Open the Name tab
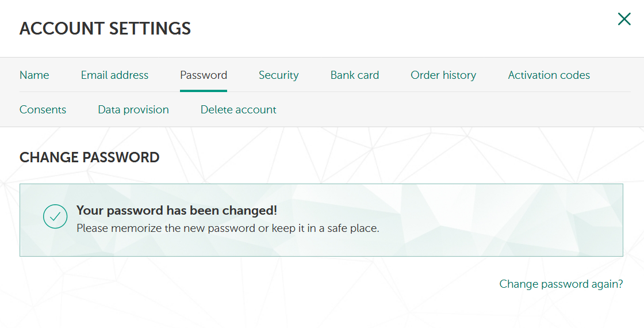The height and width of the screenshot is (328, 644). click(34, 75)
